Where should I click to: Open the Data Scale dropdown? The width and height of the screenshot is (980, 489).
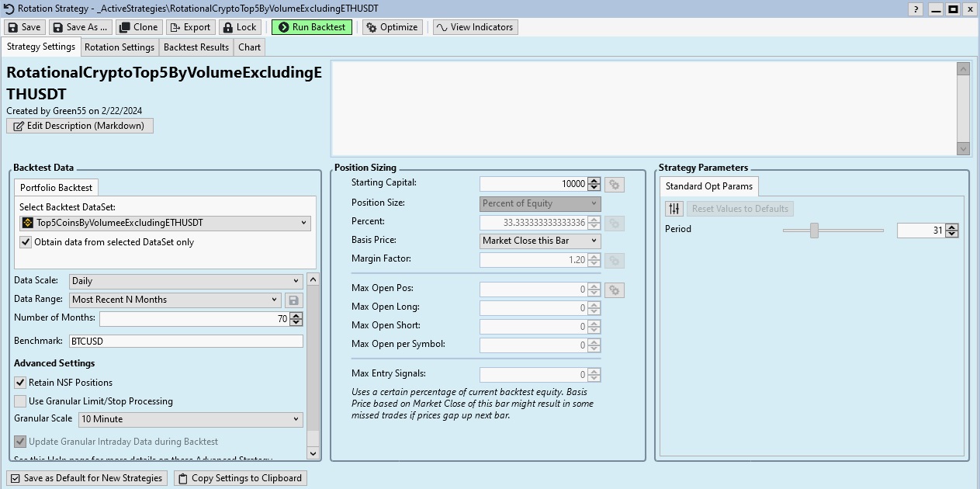click(x=185, y=281)
